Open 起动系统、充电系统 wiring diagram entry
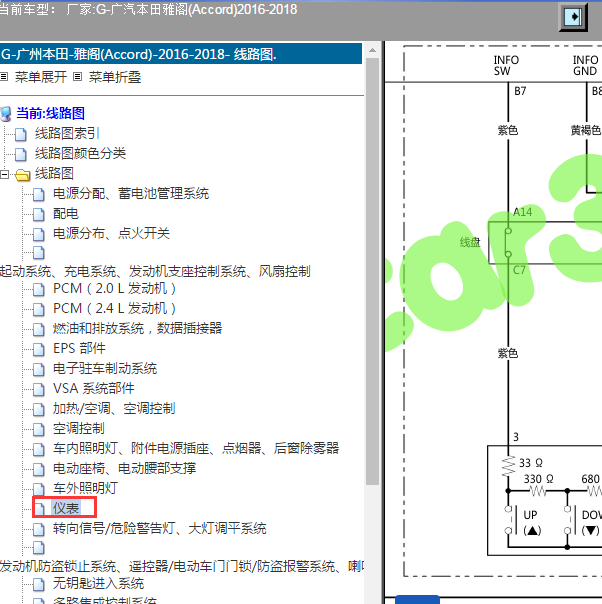The image size is (602, 604). click(155, 271)
